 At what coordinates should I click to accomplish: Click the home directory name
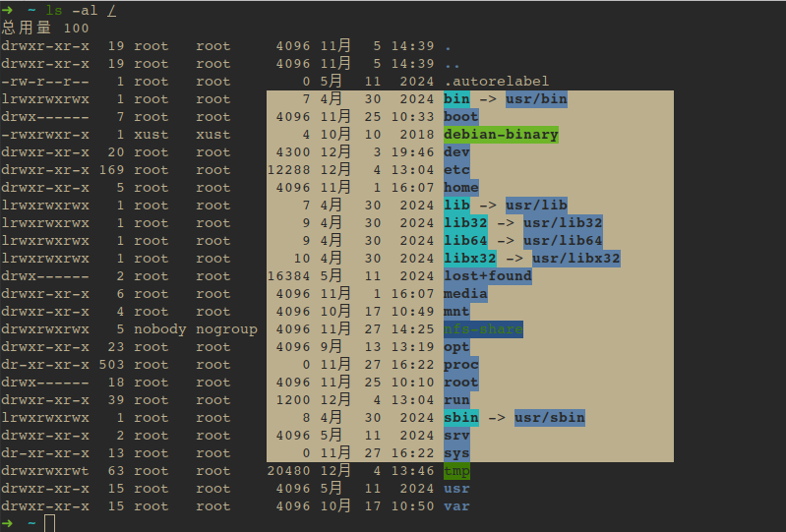[x=461, y=188]
